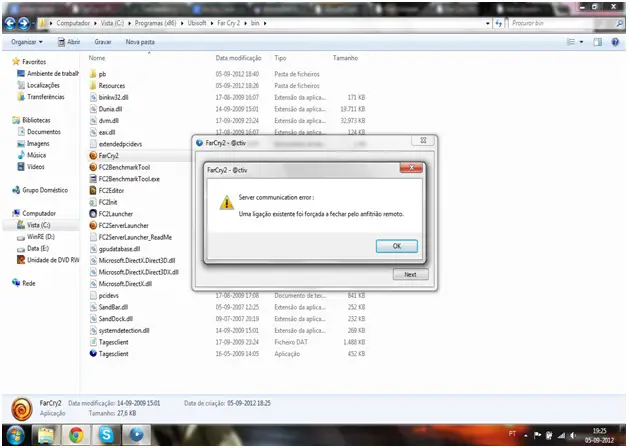This screenshot has height=448, width=629.
Task: Click Nova pasta in the toolbar
Action: (140, 42)
